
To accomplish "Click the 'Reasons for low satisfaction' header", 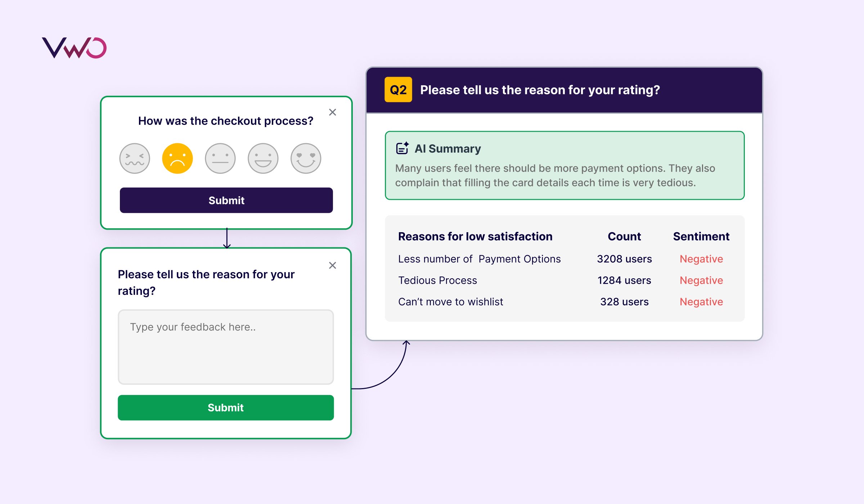I will [x=475, y=237].
